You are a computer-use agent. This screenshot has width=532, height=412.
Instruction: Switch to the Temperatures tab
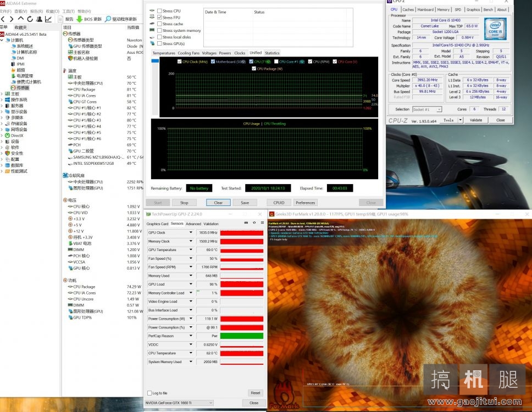coord(164,53)
